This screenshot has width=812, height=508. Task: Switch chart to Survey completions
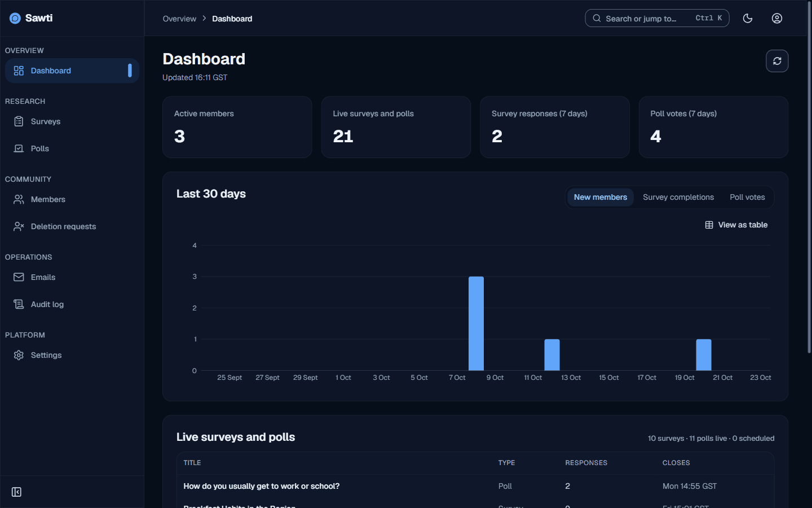point(678,197)
